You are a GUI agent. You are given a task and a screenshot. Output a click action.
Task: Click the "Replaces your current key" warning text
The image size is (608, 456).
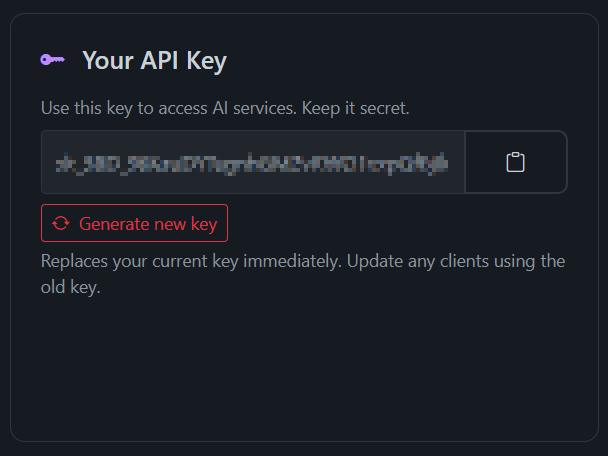[x=150, y=262]
